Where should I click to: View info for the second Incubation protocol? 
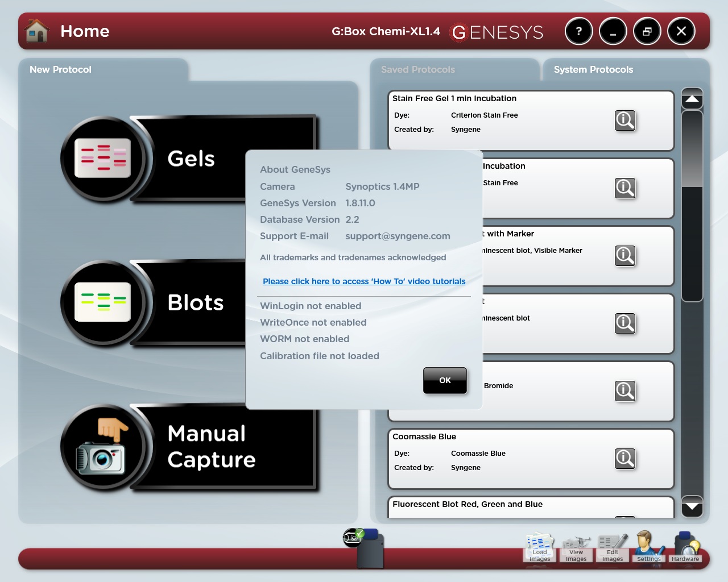[x=625, y=188]
